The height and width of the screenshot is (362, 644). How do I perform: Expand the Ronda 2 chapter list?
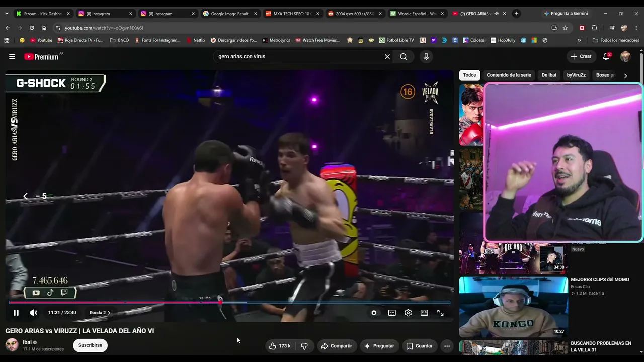point(100,313)
